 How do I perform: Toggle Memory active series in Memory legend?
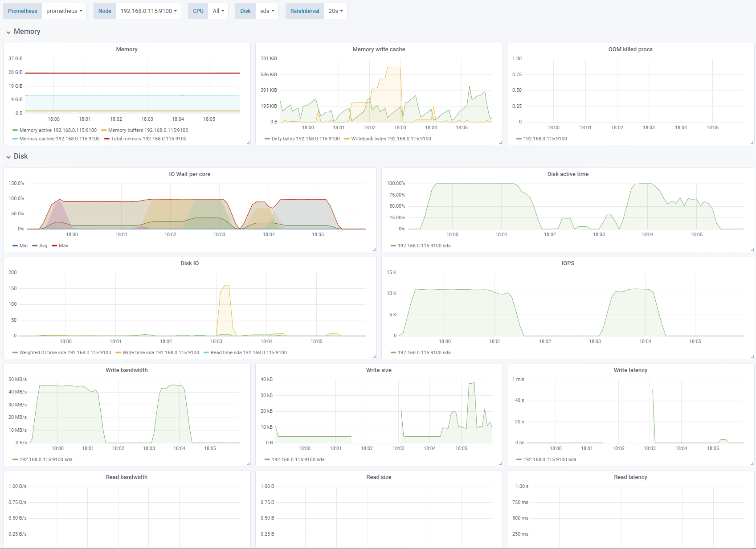click(58, 130)
